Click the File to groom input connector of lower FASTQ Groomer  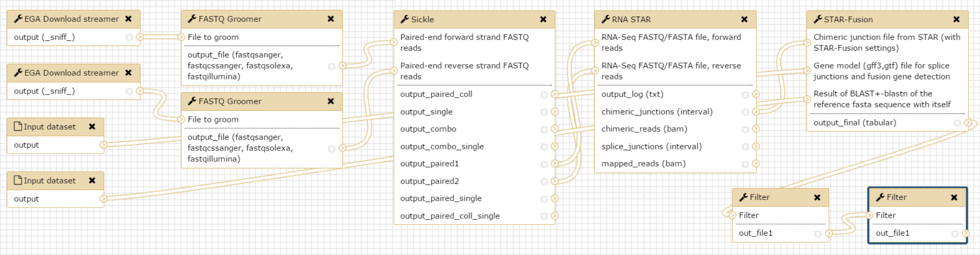click(181, 119)
